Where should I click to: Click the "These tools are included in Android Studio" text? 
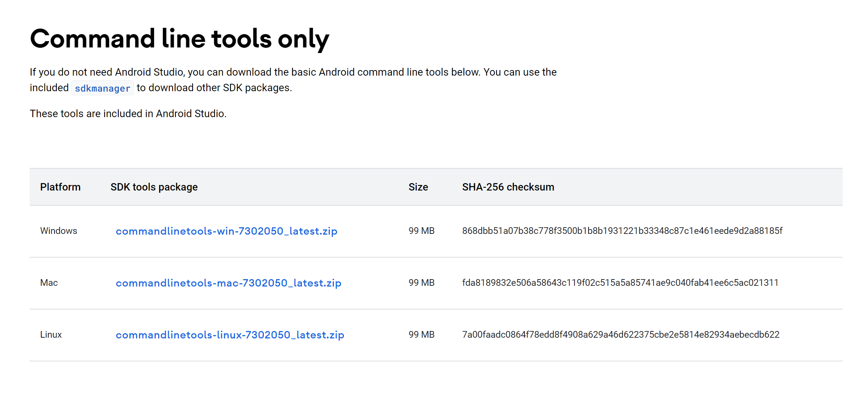[128, 113]
